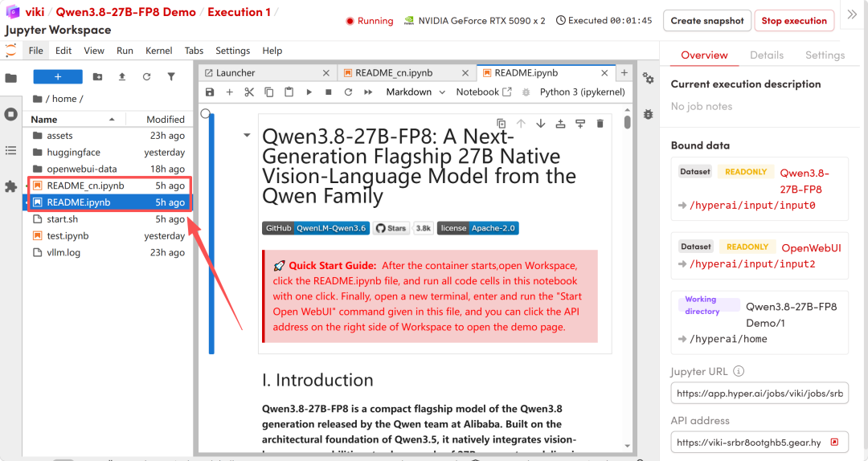Refresh the file browser list

point(146,76)
